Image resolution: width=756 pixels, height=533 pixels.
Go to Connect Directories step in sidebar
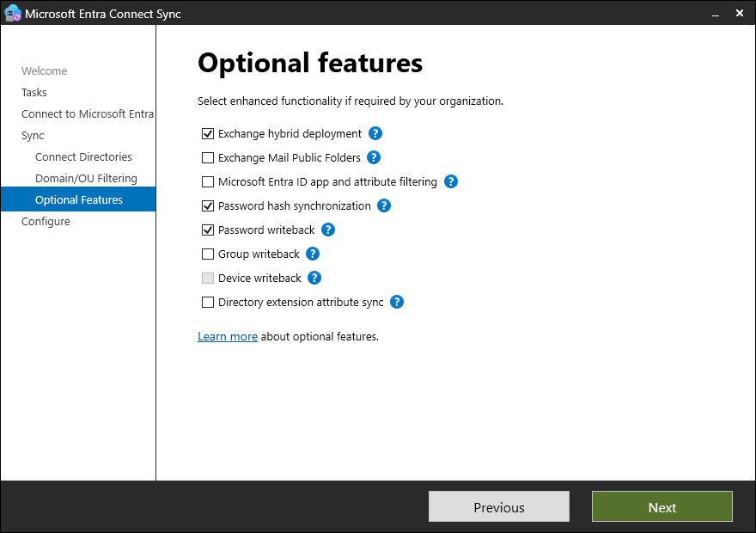point(83,157)
